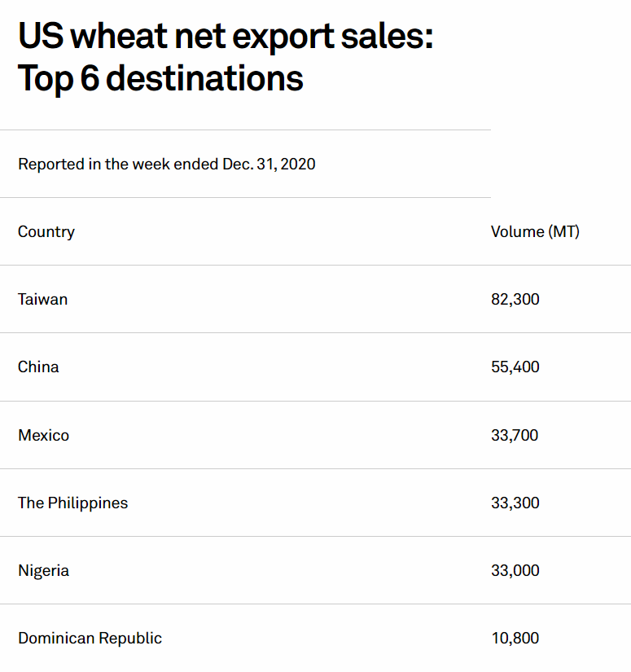Select 'The Philippines' country cell
Image resolution: width=631 pixels, height=672 pixels.
point(73,503)
